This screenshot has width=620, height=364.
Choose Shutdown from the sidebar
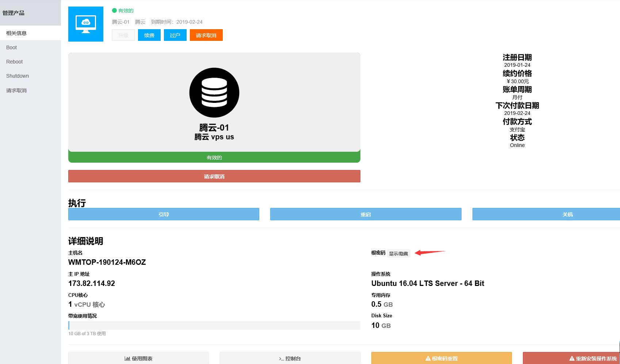pos(18,76)
